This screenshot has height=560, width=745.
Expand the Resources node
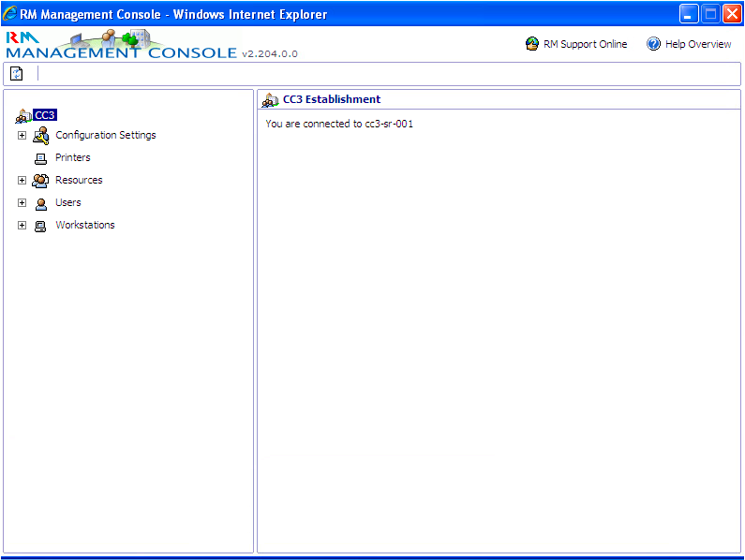click(22, 180)
